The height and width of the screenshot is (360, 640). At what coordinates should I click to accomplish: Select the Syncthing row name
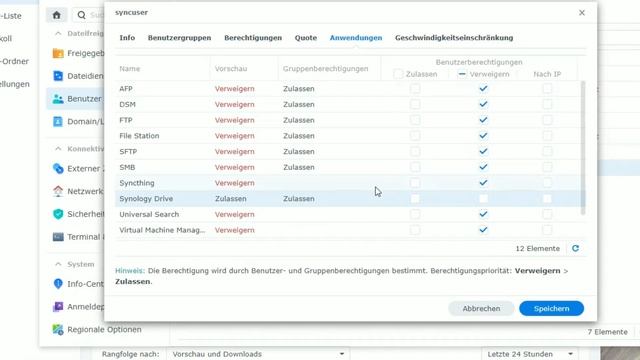(137, 183)
